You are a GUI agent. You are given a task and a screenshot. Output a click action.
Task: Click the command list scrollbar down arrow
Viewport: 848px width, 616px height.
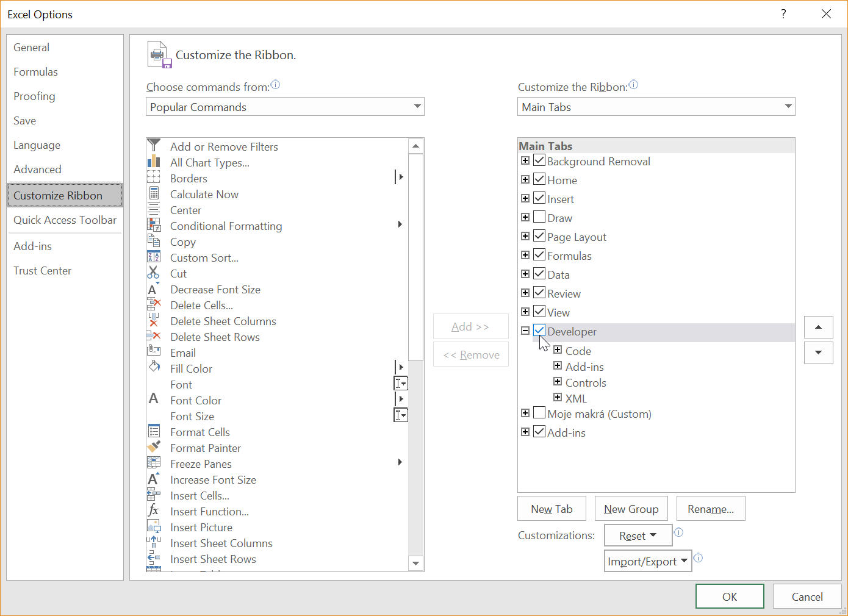(415, 564)
